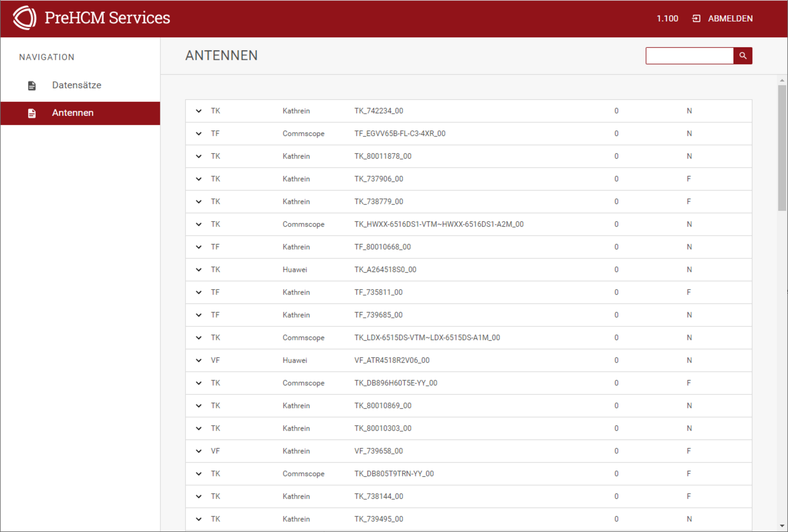Expand the TK_738144_00 row
788x532 pixels.
click(199, 496)
